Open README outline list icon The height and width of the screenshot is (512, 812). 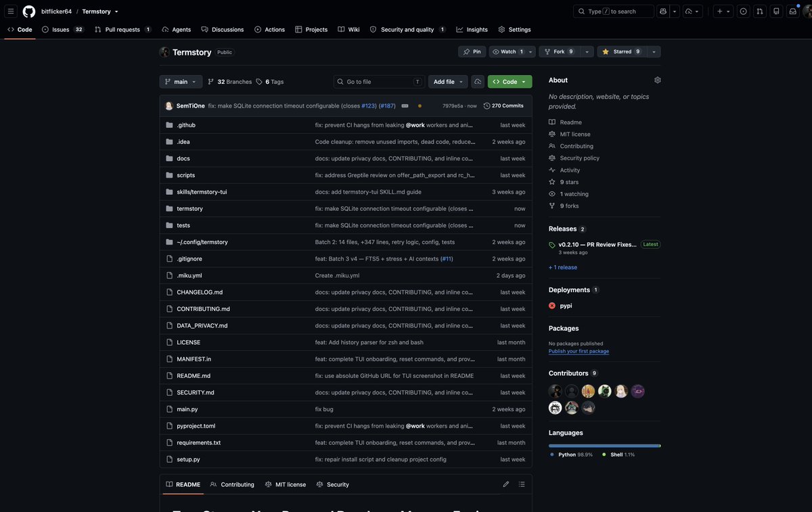[x=522, y=484]
